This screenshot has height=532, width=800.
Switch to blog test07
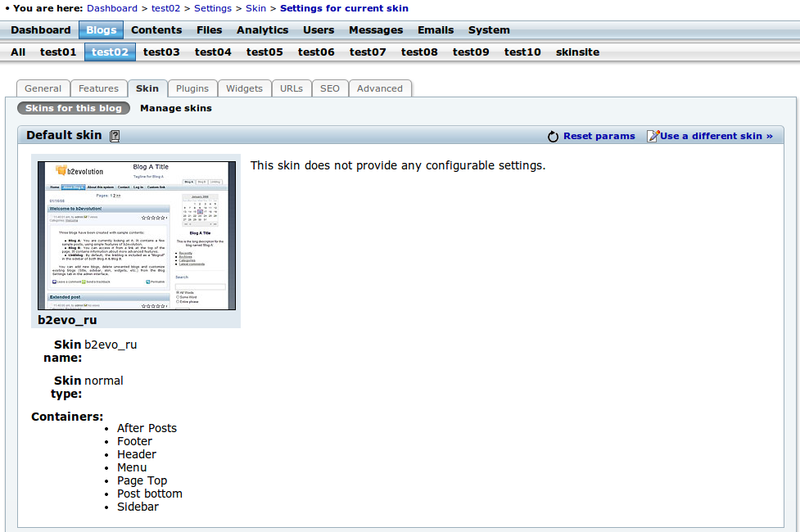coord(368,52)
